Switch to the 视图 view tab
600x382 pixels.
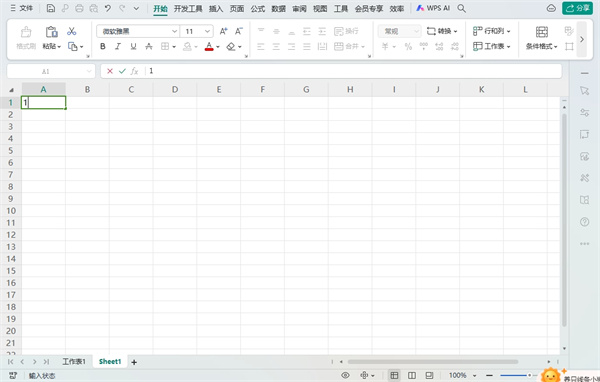point(320,8)
